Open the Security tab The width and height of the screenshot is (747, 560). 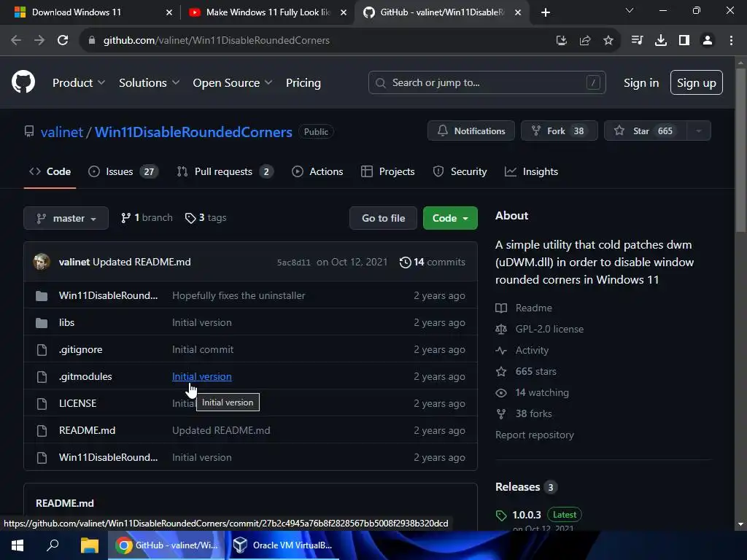coord(460,171)
